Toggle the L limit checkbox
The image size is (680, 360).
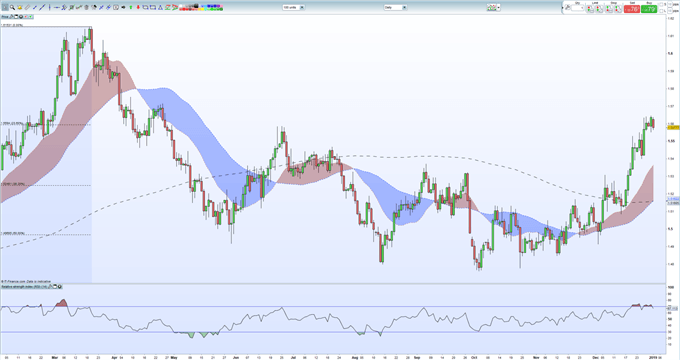tap(661, 11)
